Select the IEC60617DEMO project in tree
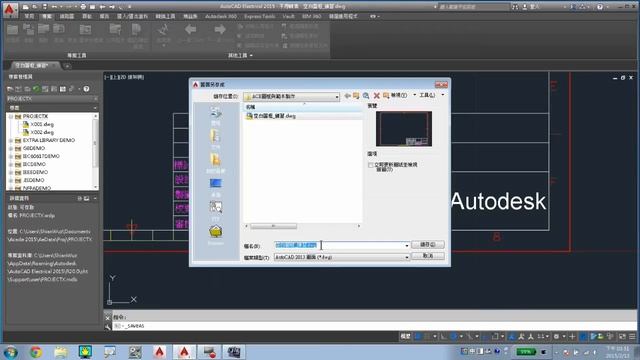This screenshot has height=360, width=640. click(x=41, y=156)
